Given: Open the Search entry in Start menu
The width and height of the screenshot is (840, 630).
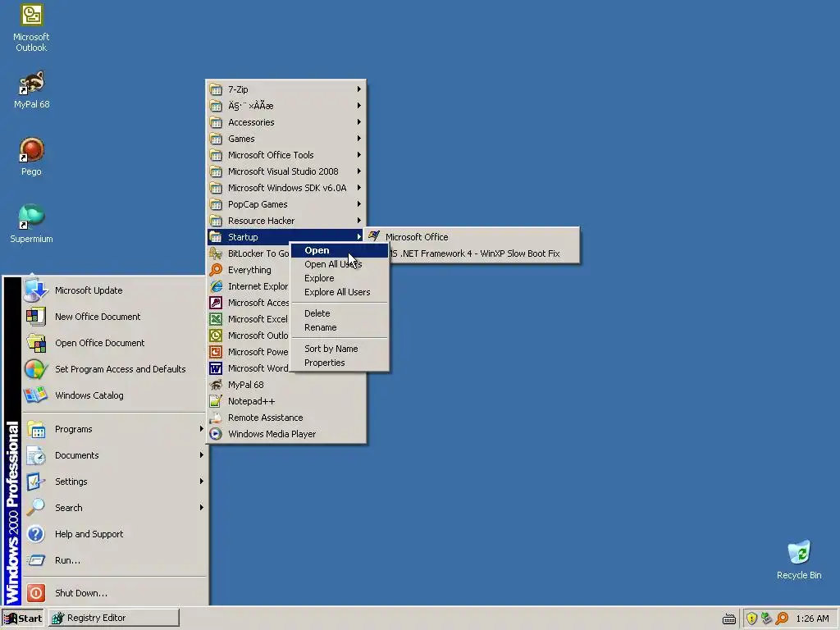Looking at the screenshot, I should [x=115, y=508].
